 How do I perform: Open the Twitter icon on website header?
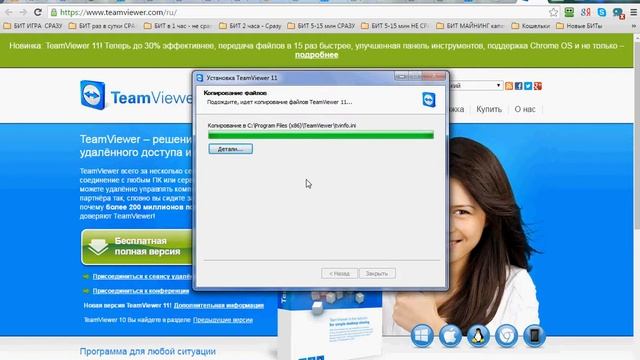coord(528,86)
